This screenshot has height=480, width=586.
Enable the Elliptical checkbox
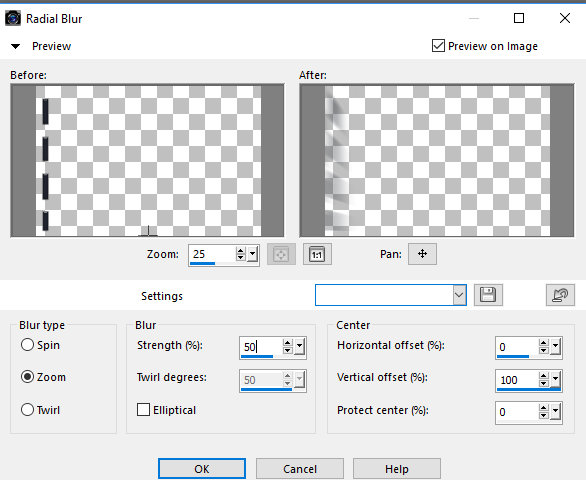[x=143, y=410]
